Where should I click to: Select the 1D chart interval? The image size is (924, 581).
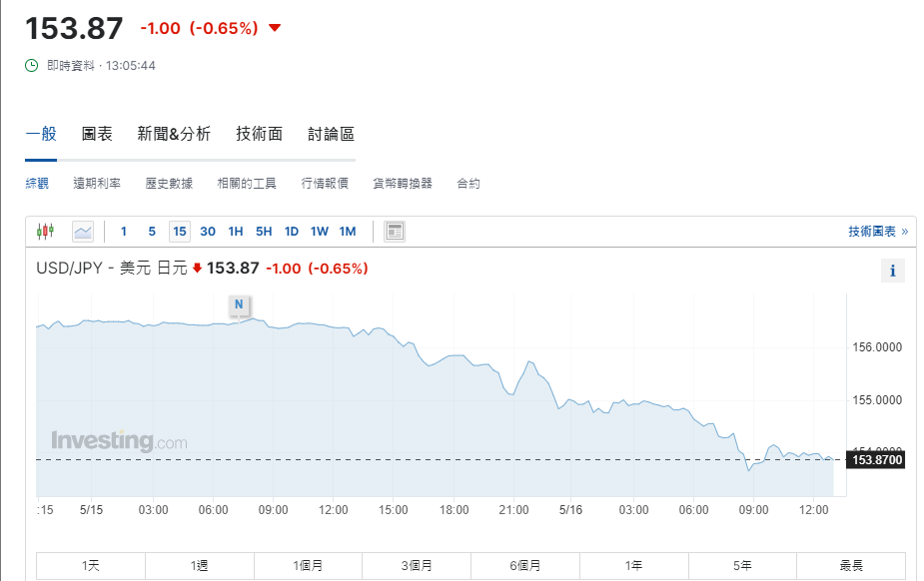click(x=292, y=232)
